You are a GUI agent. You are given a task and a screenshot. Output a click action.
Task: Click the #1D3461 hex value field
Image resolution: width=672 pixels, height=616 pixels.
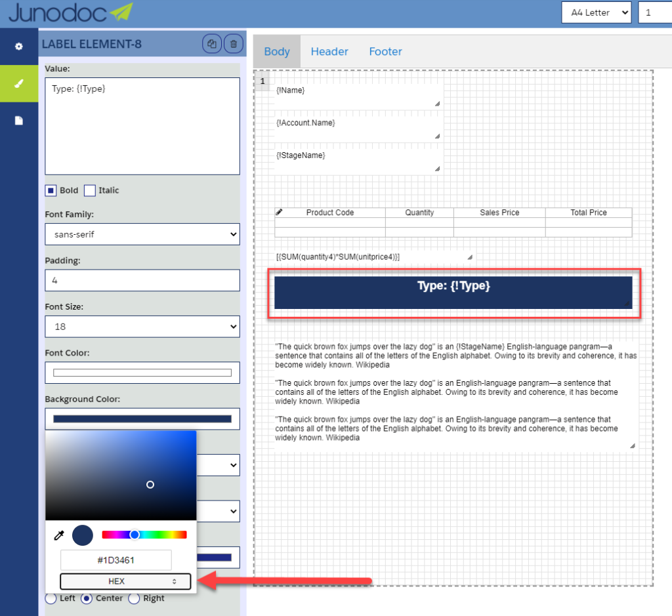115,560
